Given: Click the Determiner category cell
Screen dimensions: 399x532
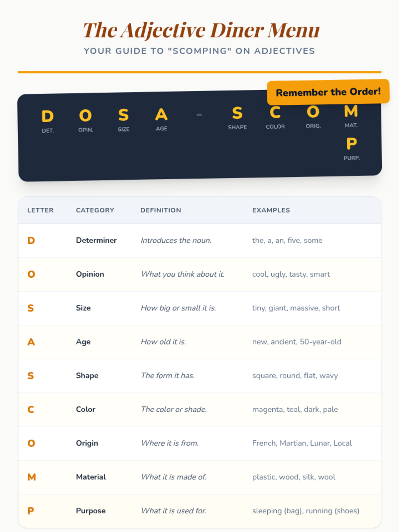Looking at the screenshot, I should [x=96, y=240].
